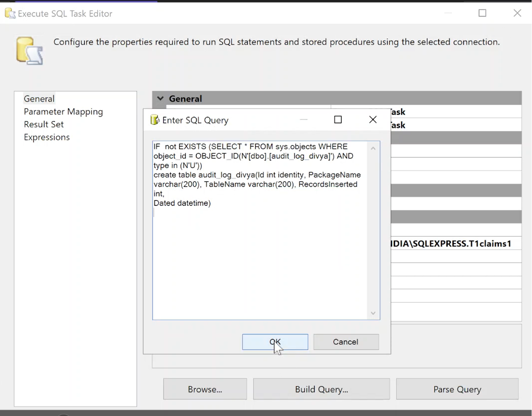Click the 'create table audit_log_divya' line

[257, 175]
